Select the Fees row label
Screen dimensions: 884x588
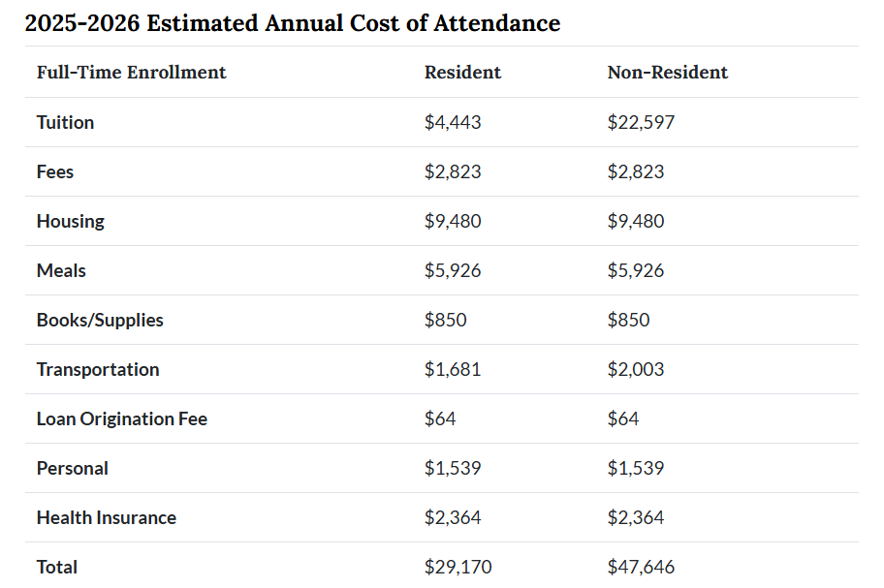pyautogui.click(x=55, y=171)
